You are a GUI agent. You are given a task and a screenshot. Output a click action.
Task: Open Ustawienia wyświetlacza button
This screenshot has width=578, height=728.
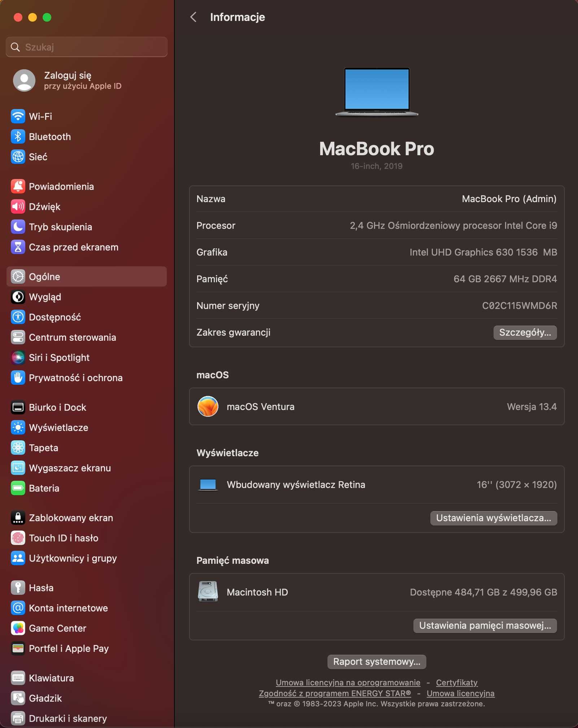point(494,518)
